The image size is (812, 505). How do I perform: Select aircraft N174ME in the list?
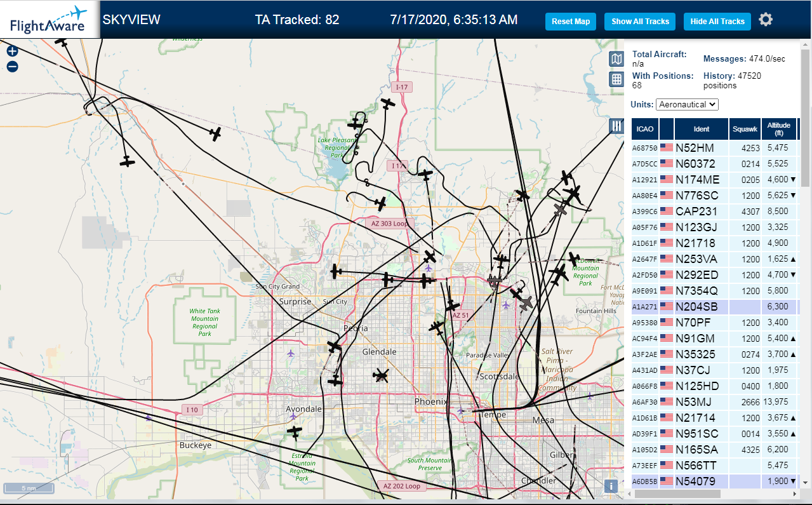coord(714,179)
